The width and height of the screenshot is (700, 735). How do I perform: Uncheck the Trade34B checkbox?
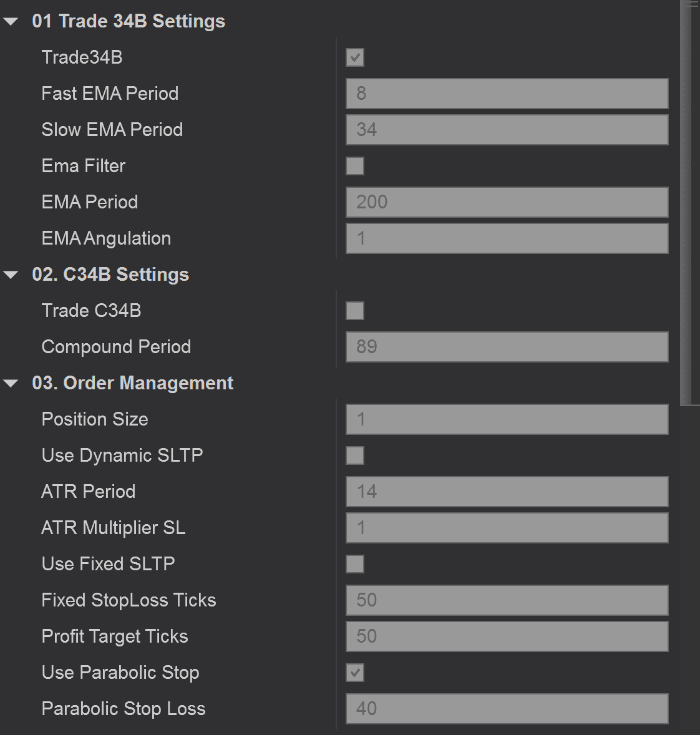tap(355, 58)
